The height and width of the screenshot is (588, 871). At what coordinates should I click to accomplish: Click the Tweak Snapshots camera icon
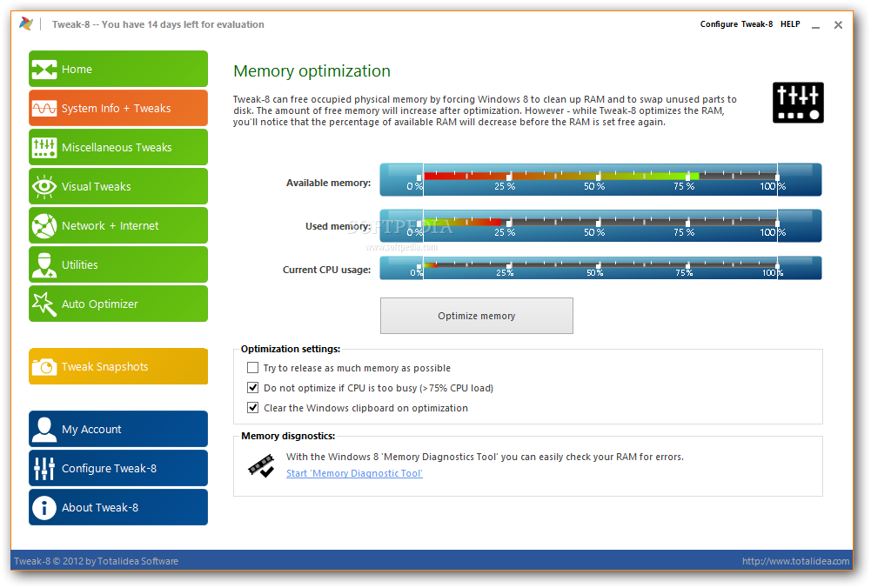[x=44, y=367]
